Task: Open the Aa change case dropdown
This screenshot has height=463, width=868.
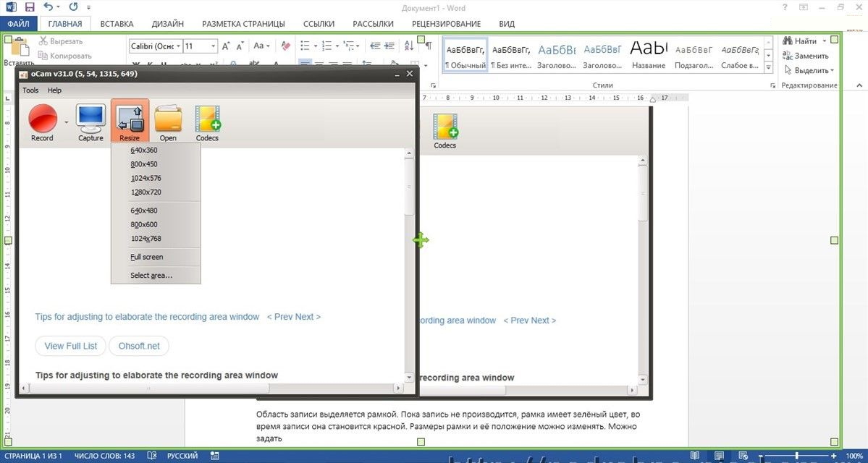Action: coord(262,46)
